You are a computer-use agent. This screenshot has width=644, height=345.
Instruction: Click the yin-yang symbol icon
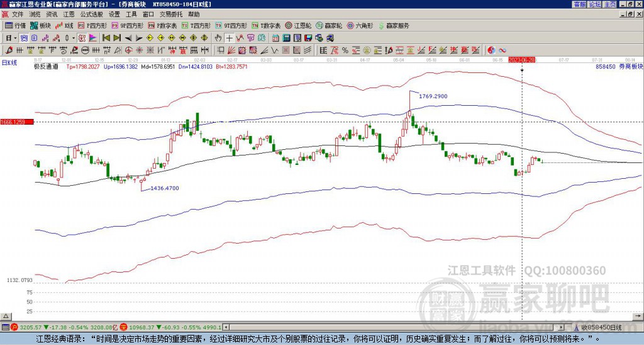(491, 50)
